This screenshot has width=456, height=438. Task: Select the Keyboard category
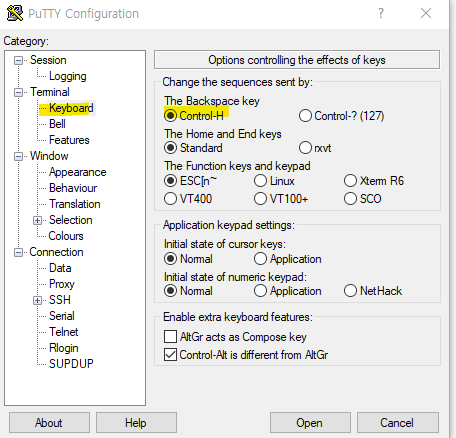click(71, 108)
